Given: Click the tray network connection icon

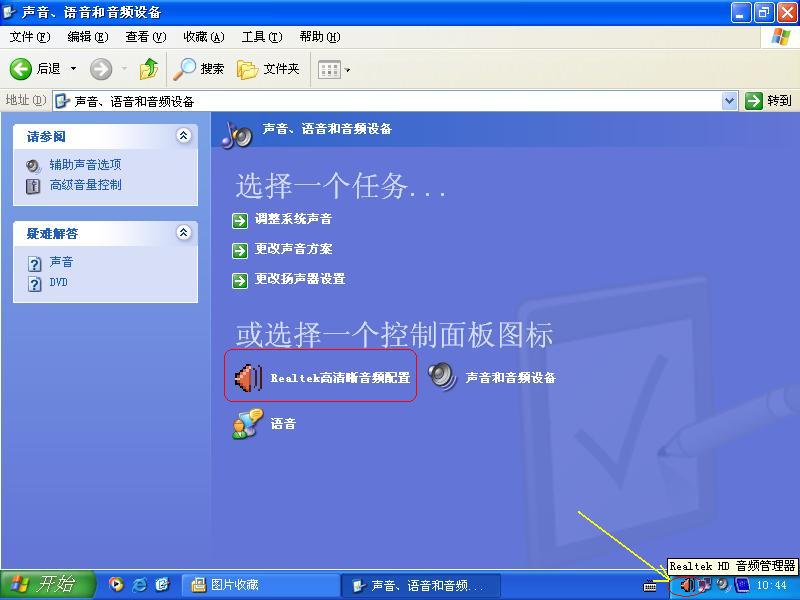Looking at the screenshot, I should 705,585.
